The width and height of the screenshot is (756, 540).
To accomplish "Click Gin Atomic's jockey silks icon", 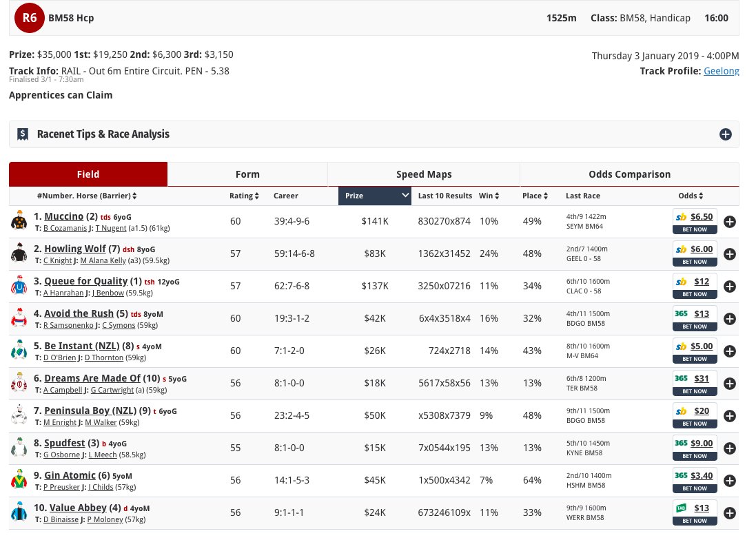I will coord(19,480).
